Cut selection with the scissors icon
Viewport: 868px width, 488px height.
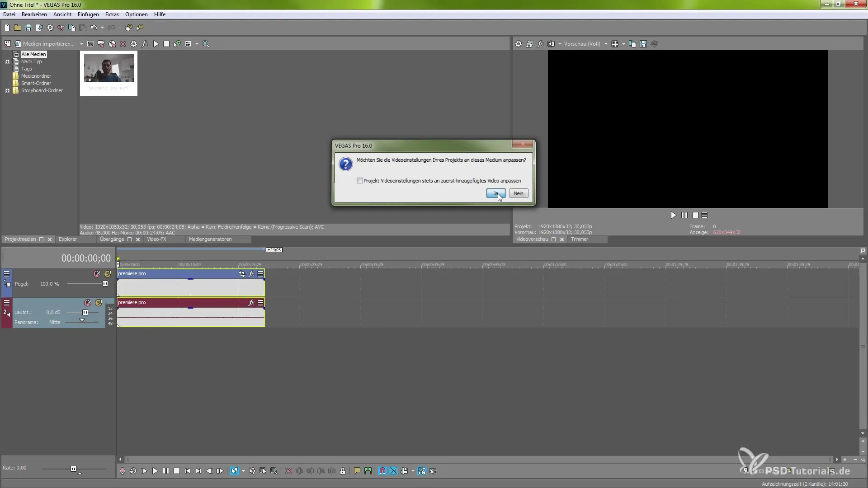tap(61, 28)
